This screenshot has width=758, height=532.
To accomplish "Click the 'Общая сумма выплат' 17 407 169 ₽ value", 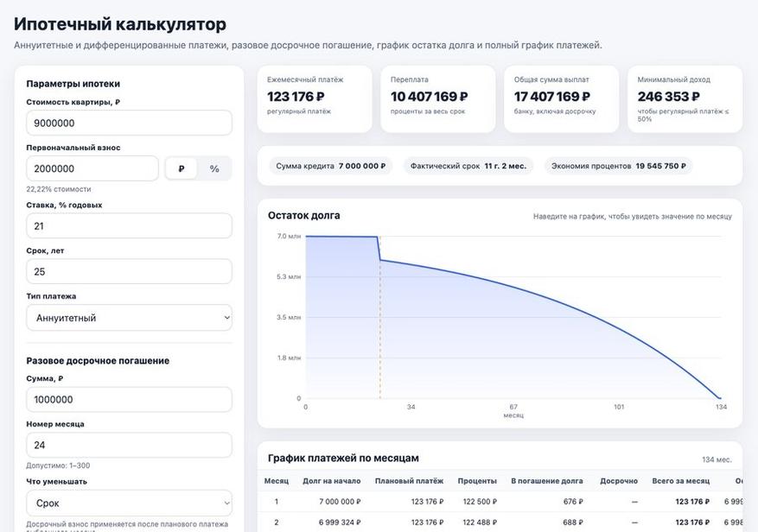I will coord(551,97).
